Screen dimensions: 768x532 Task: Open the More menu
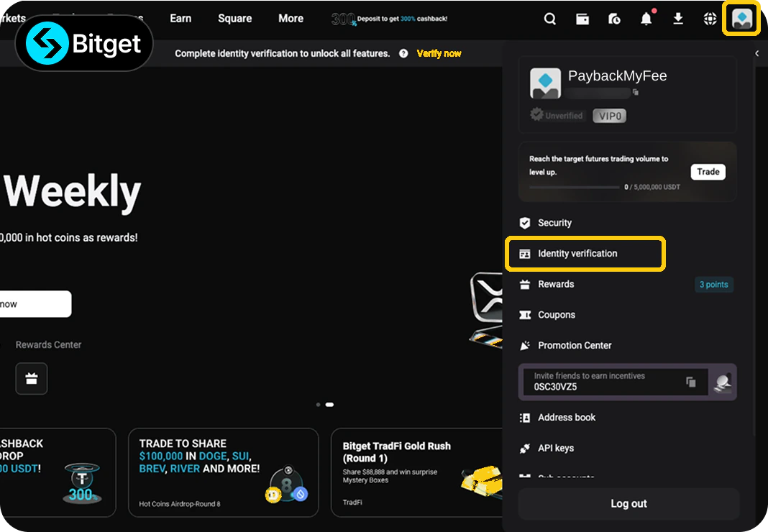291,19
